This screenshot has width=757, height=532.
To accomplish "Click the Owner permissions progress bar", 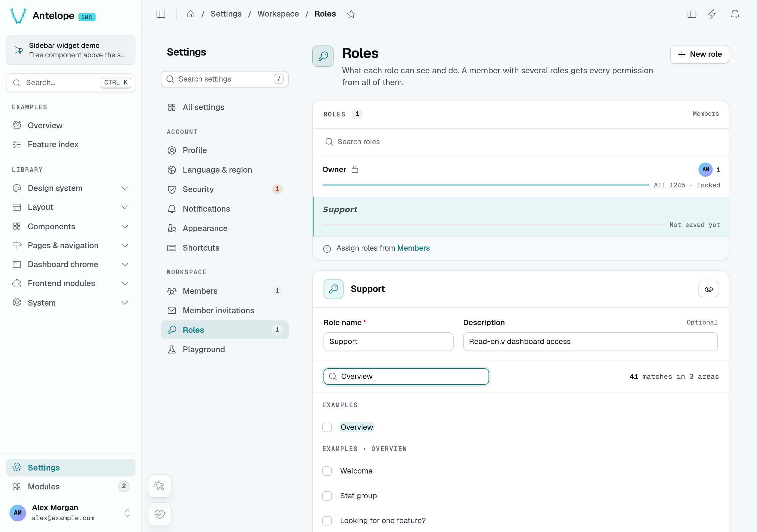I will point(486,185).
